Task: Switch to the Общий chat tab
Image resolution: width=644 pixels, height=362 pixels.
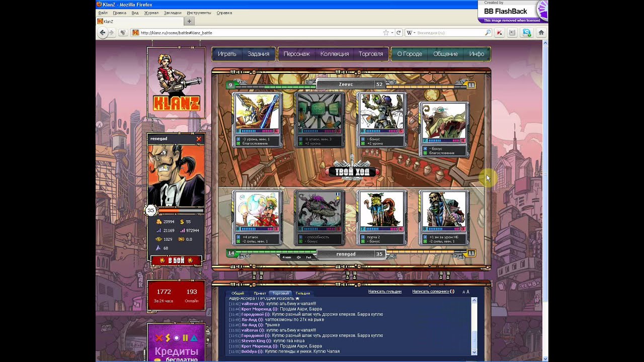Action: [237, 293]
